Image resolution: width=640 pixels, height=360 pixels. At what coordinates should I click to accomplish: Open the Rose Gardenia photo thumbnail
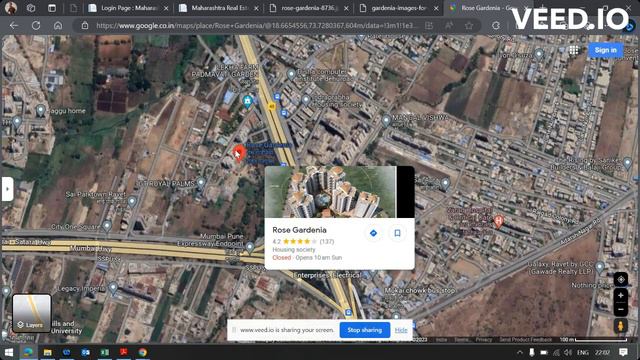[339, 192]
